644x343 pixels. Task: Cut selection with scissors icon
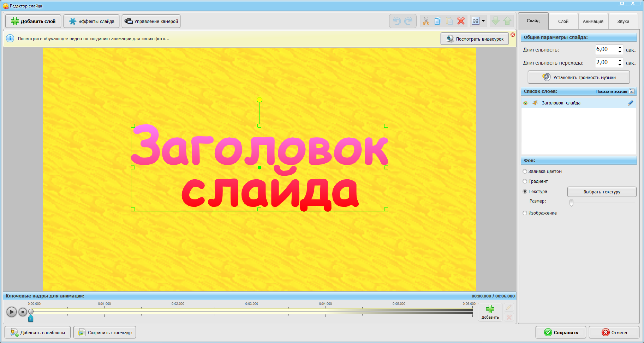tap(426, 21)
